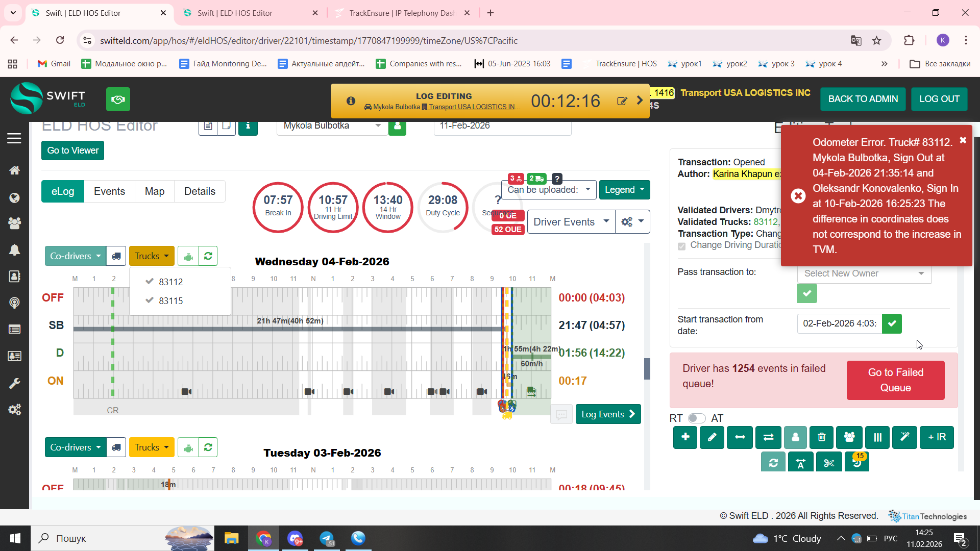The image size is (980, 551).
Task: Click the Go to Viewer button
Action: (x=72, y=151)
